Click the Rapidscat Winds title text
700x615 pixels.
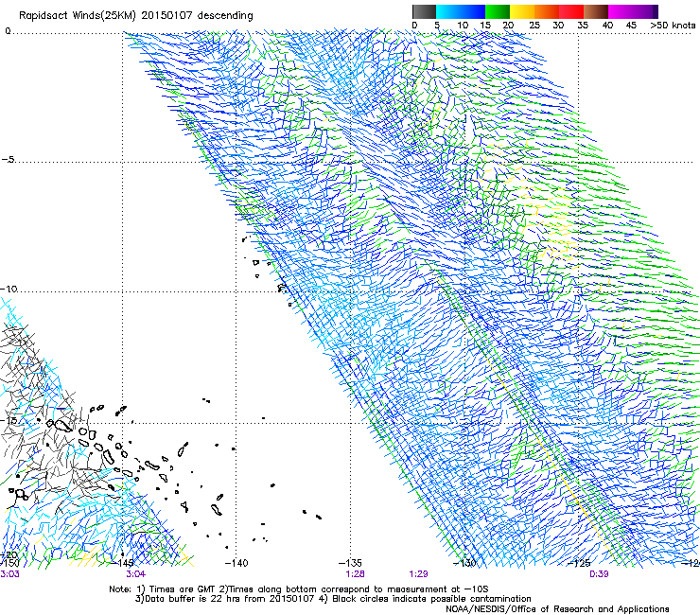135,15
